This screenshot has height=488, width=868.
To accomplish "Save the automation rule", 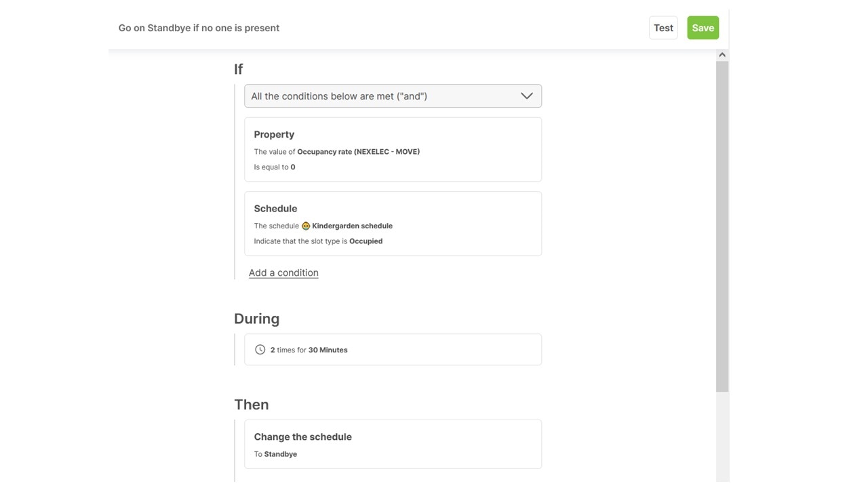I will [703, 28].
